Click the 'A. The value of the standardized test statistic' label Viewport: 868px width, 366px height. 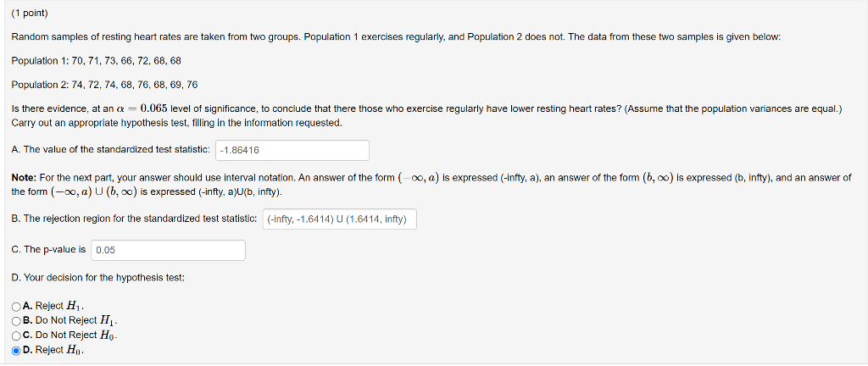(111, 149)
